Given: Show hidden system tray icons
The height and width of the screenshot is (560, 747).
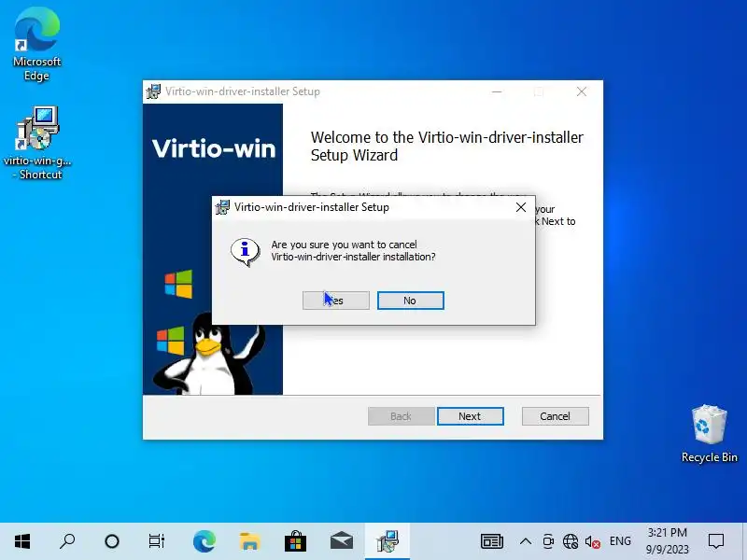Looking at the screenshot, I should click(x=526, y=541).
